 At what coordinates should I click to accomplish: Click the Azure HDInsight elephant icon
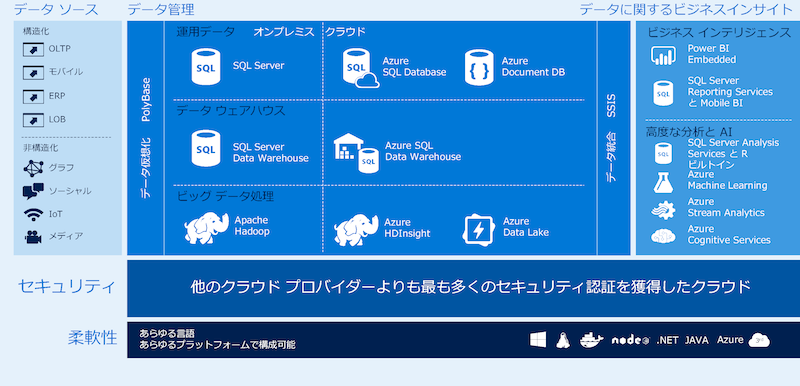pos(356,230)
